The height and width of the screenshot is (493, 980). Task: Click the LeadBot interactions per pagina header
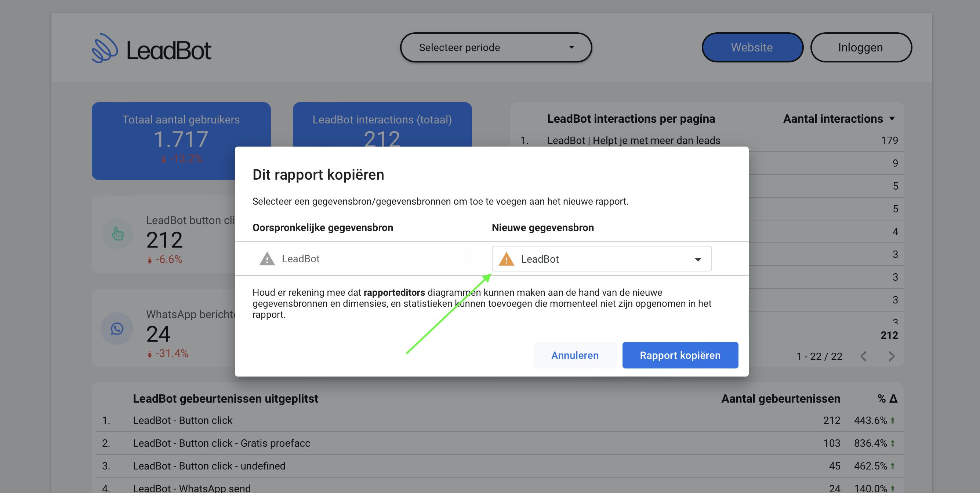click(631, 119)
